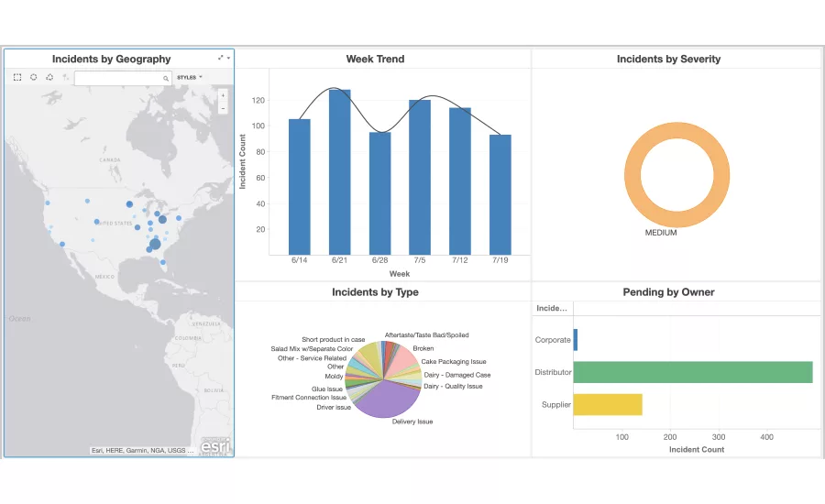Click the 6/21 bar in Week Trend
Viewport: 825px width, 504px height.
click(340, 172)
